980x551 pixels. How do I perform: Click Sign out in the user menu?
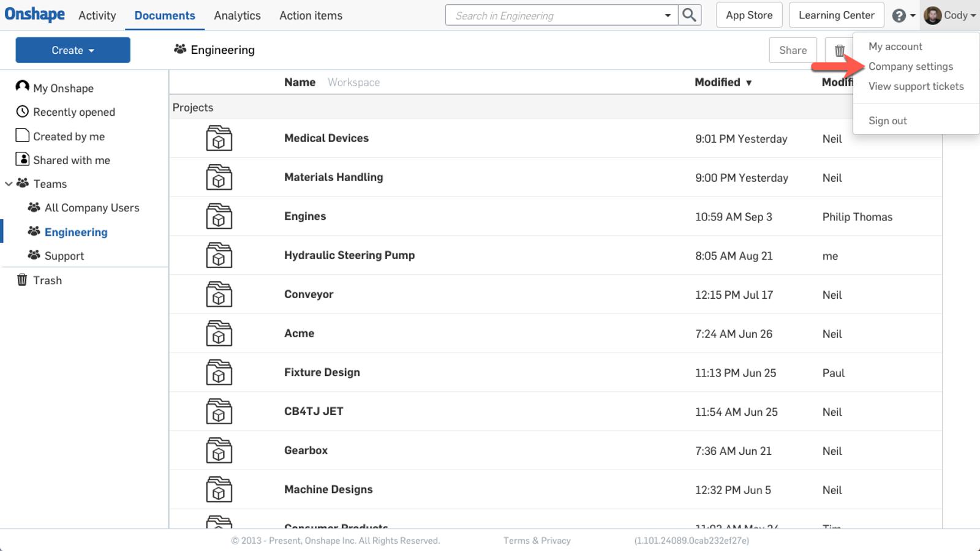coord(888,120)
